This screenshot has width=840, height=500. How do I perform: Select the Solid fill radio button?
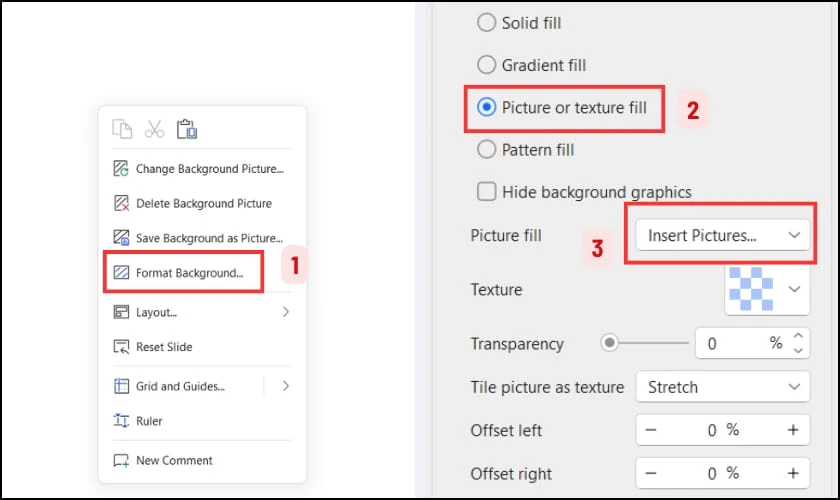[x=486, y=23]
